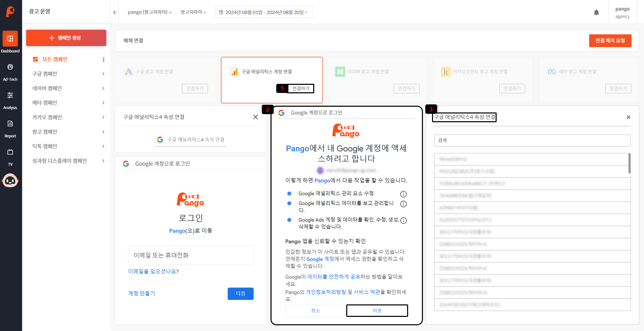The width and height of the screenshot is (644, 331).
Task: Click the 캠페인 생성 button
Action: [x=66, y=38]
